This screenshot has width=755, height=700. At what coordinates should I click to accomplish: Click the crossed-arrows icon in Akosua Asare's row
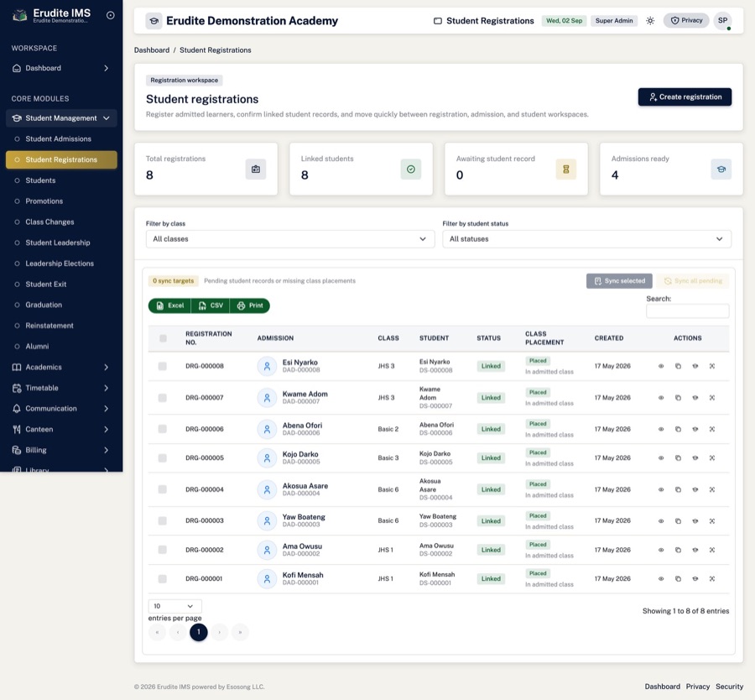711,490
